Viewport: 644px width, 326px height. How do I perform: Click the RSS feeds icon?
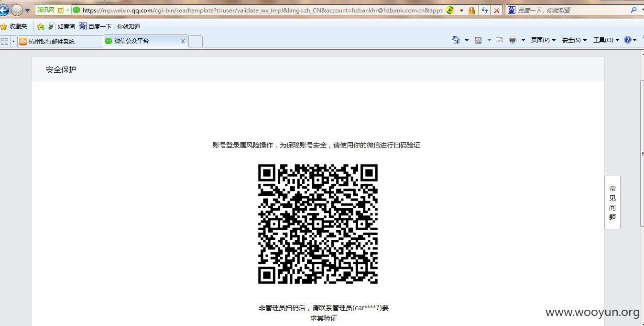[x=478, y=40]
